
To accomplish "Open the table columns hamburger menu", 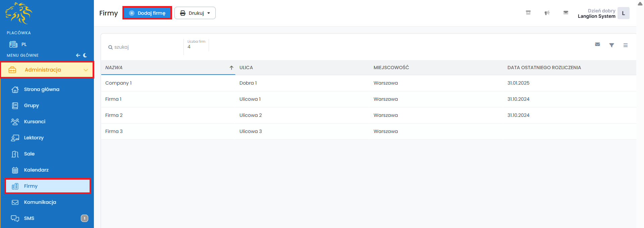I will [625, 45].
